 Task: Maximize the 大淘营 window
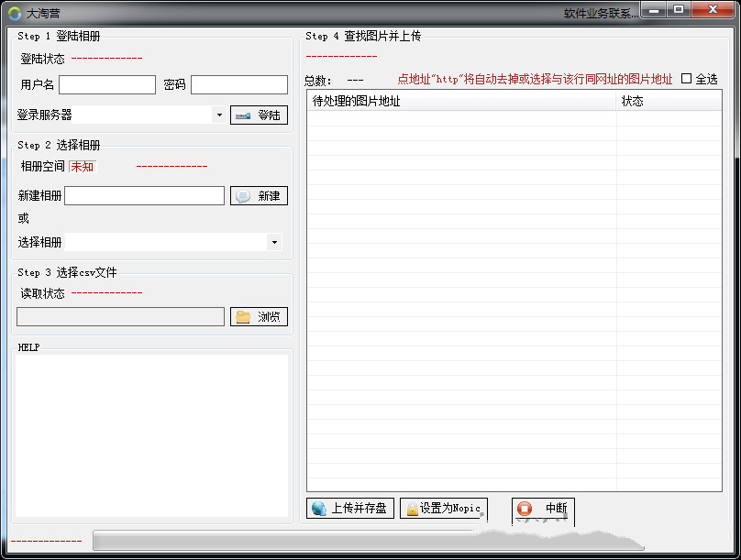tap(679, 9)
